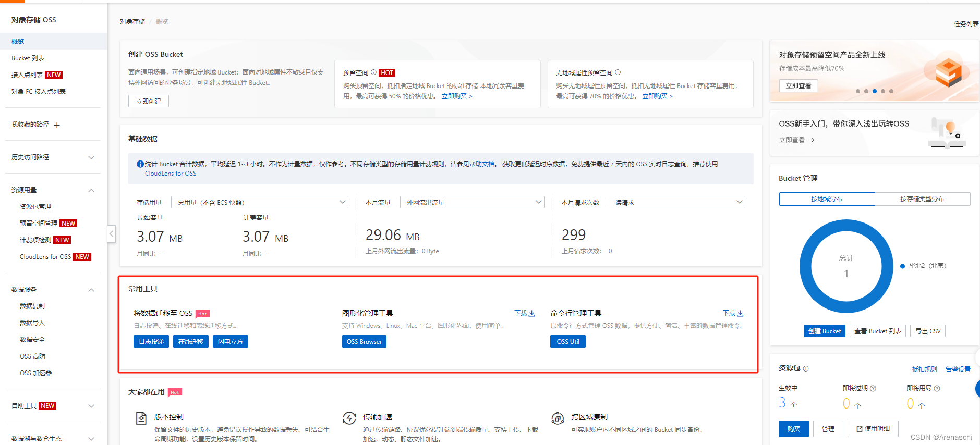Click the download icon for 图形化管理工具

pos(532,313)
